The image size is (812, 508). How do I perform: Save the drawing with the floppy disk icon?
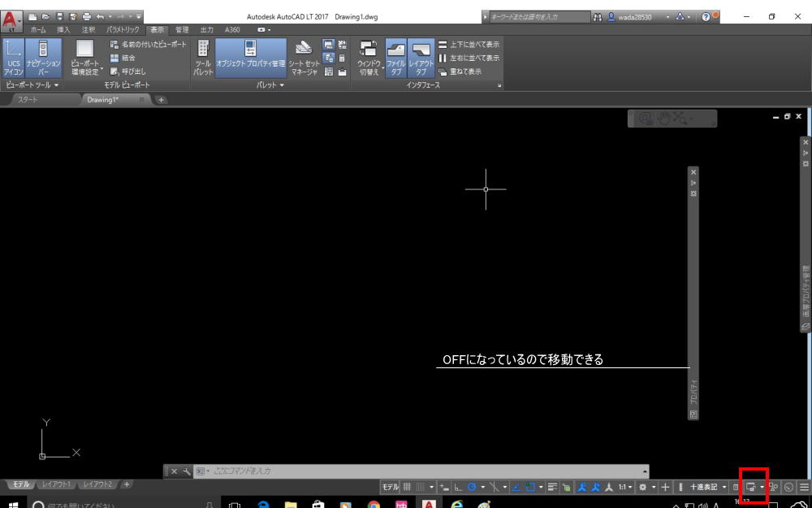(x=59, y=16)
